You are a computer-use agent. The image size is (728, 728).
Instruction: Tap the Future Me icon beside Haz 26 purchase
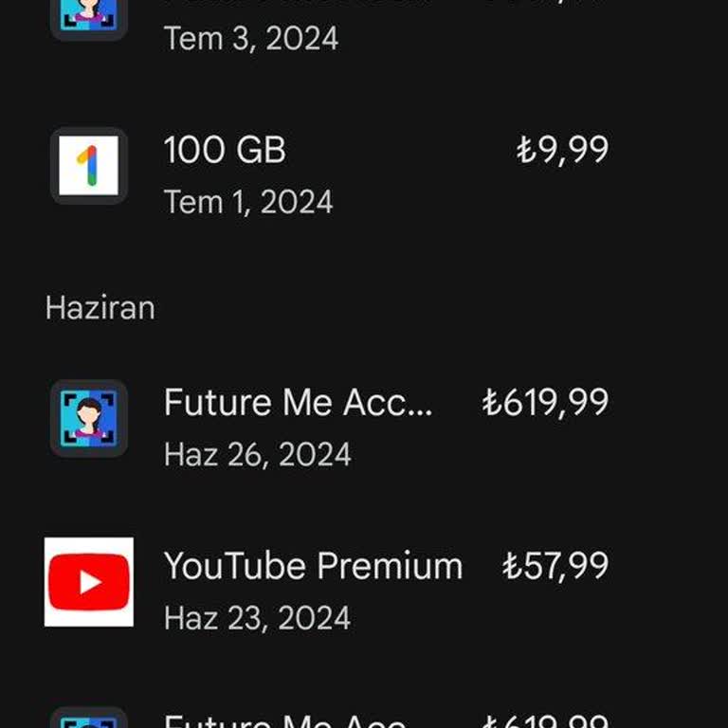click(x=89, y=418)
